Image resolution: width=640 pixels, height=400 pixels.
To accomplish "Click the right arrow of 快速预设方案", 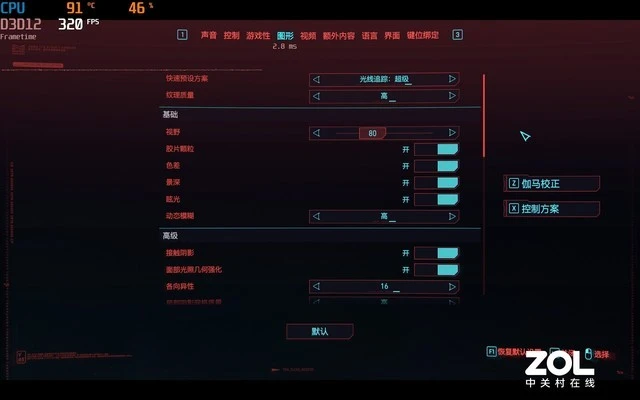I will [452, 79].
